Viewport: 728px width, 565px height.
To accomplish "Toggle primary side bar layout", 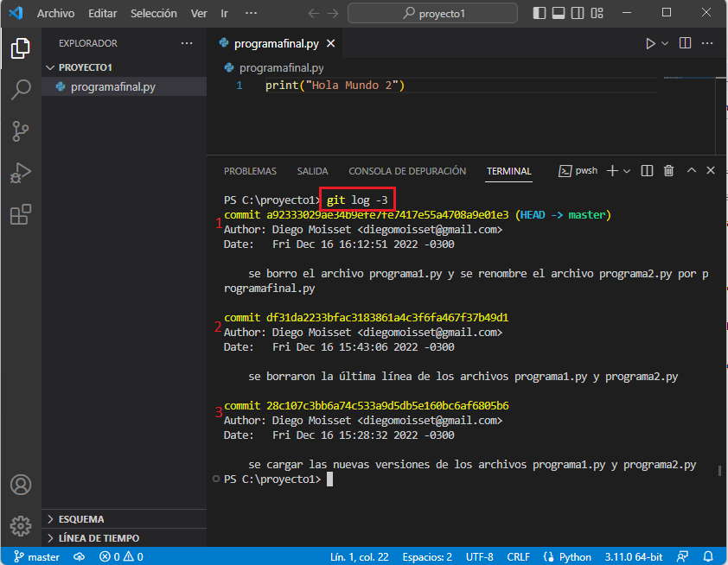I will 539,13.
